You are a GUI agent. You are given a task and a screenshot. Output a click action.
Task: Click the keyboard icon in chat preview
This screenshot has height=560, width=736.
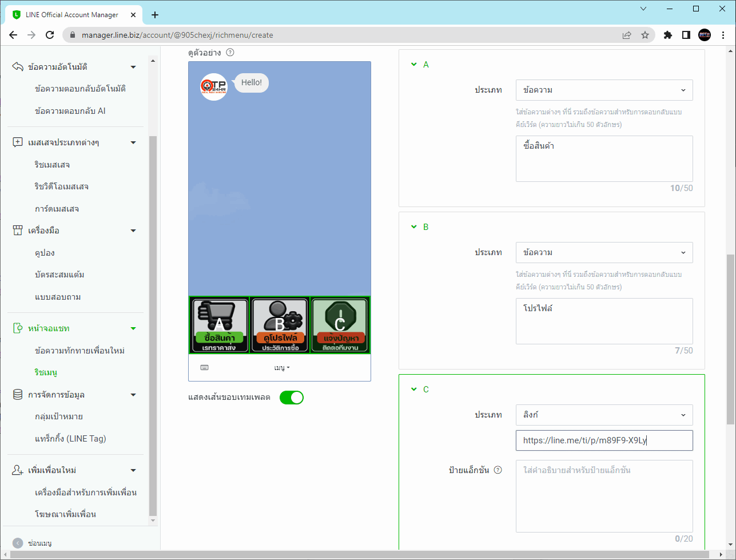tap(204, 368)
